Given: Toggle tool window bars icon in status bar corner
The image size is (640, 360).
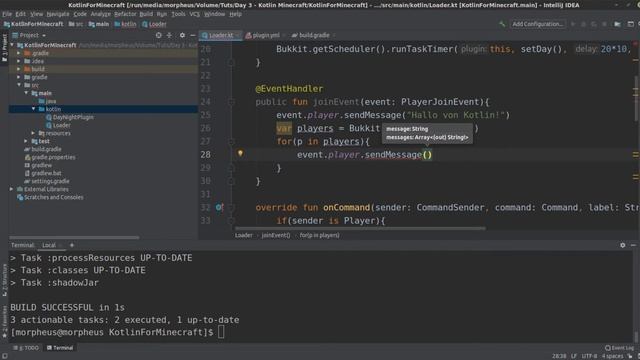Looking at the screenshot, I should coord(4,356).
